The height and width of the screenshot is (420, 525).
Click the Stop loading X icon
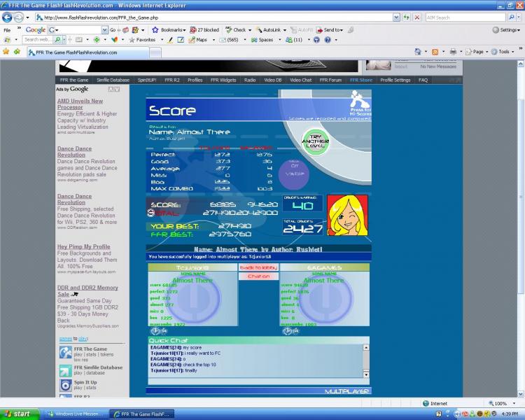coord(417,17)
